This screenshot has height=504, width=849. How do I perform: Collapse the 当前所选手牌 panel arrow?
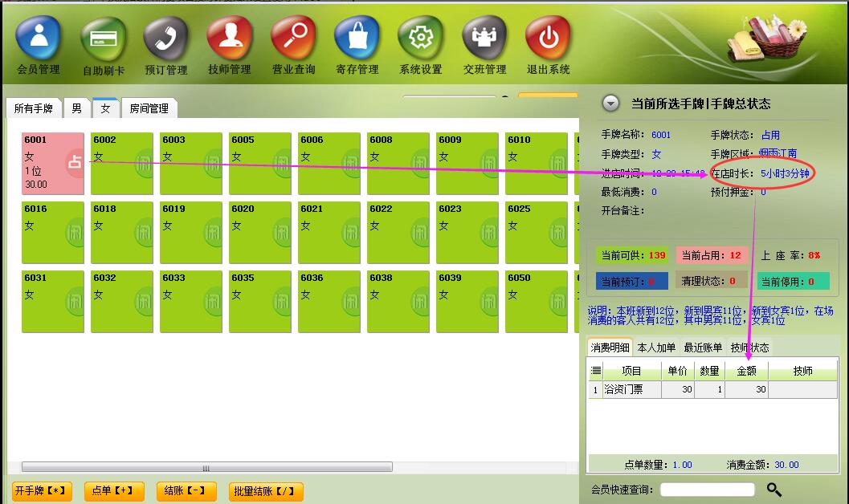(610, 104)
